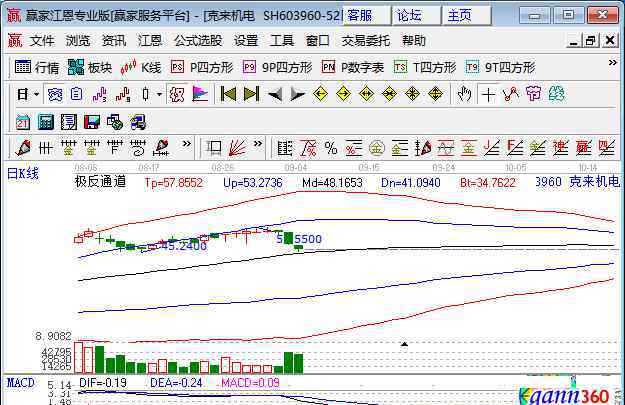Viewport: 625px width, 405px height.
Task: Open the 行情 market quotes view
Action: point(37,67)
